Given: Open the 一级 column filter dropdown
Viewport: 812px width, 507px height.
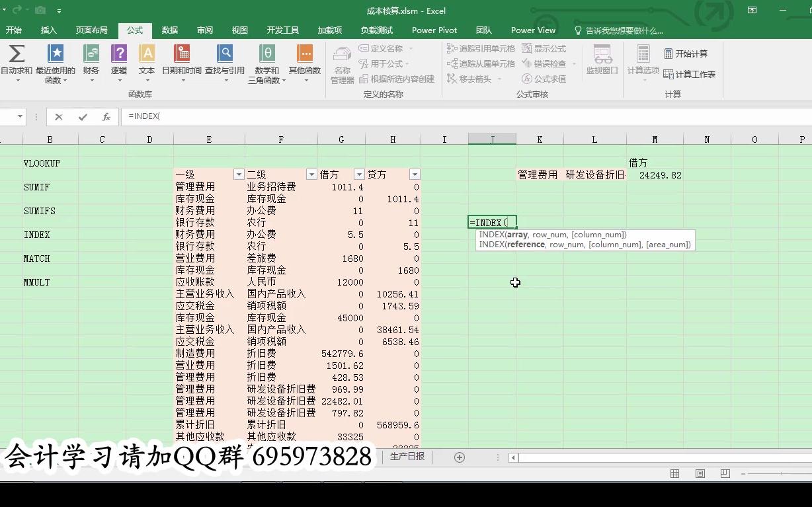Looking at the screenshot, I should point(238,174).
